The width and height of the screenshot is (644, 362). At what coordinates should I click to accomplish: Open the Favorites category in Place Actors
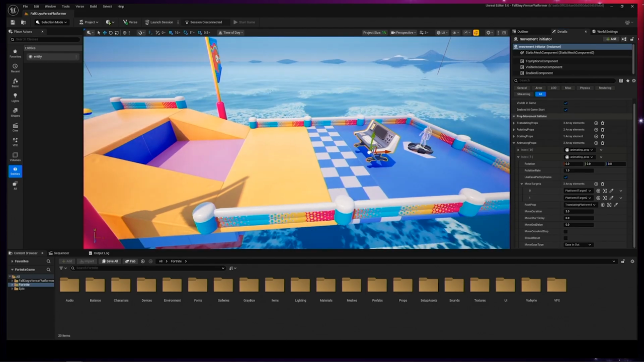pyautogui.click(x=15, y=53)
